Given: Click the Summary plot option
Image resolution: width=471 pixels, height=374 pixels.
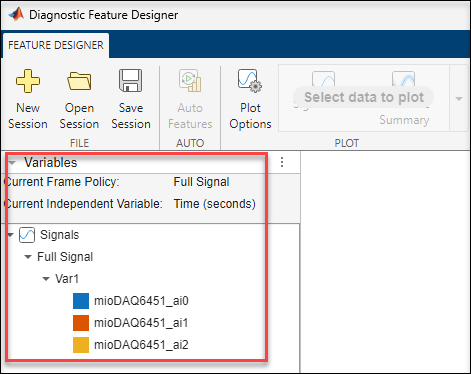Looking at the screenshot, I should click(404, 120).
